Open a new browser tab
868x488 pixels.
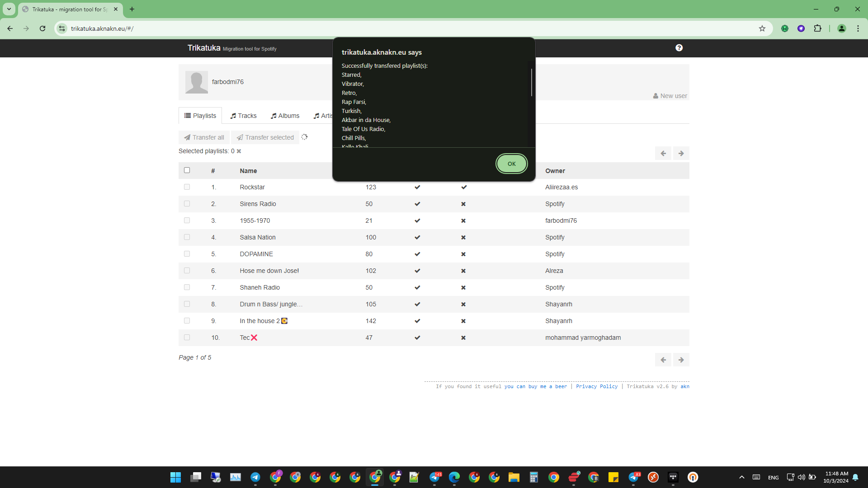click(x=132, y=9)
